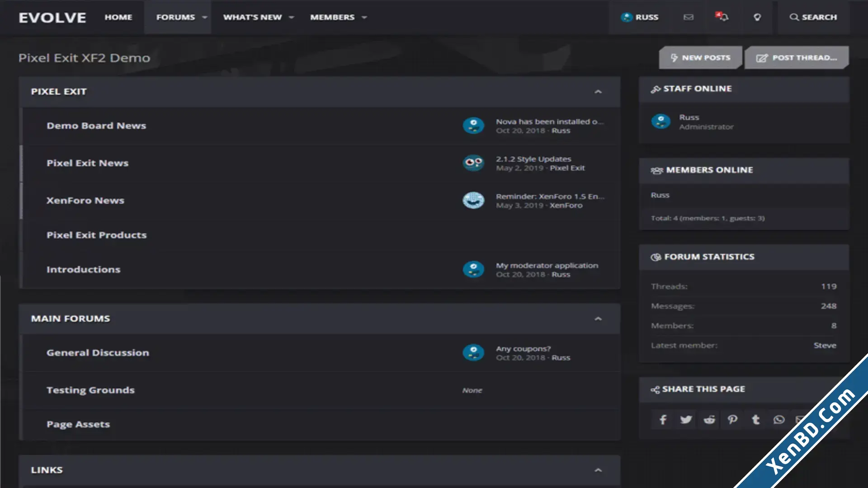Open What's New navigation item
Image resolution: width=868 pixels, height=488 pixels.
(252, 17)
